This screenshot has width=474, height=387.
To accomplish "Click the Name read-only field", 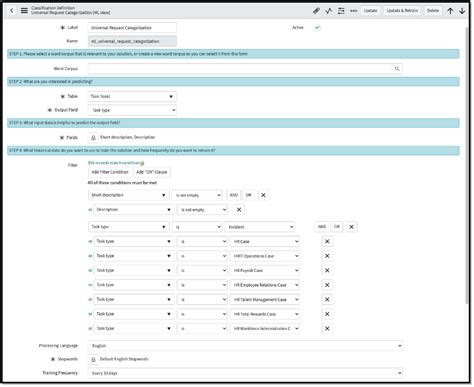I will (132, 41).
